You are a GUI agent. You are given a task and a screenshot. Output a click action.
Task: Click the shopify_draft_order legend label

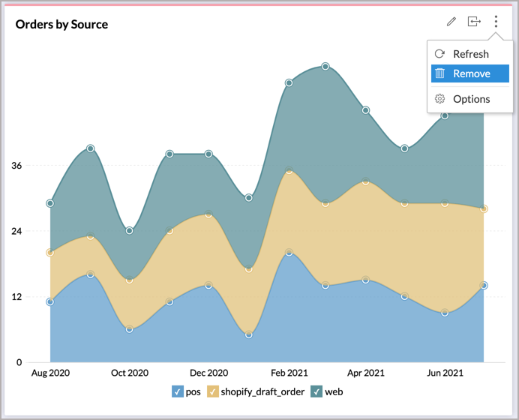pos(262,391)
